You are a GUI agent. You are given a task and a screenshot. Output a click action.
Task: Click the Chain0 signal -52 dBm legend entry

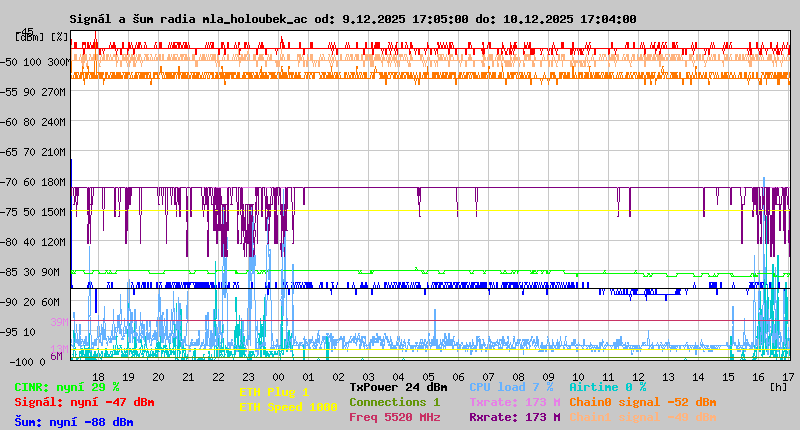[642, 402]
